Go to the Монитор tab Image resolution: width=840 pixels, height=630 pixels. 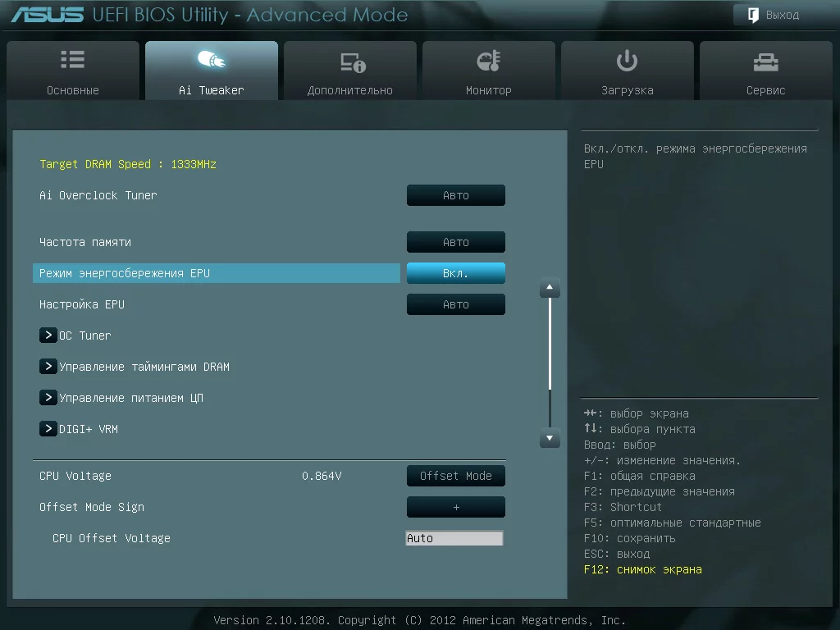489,71
